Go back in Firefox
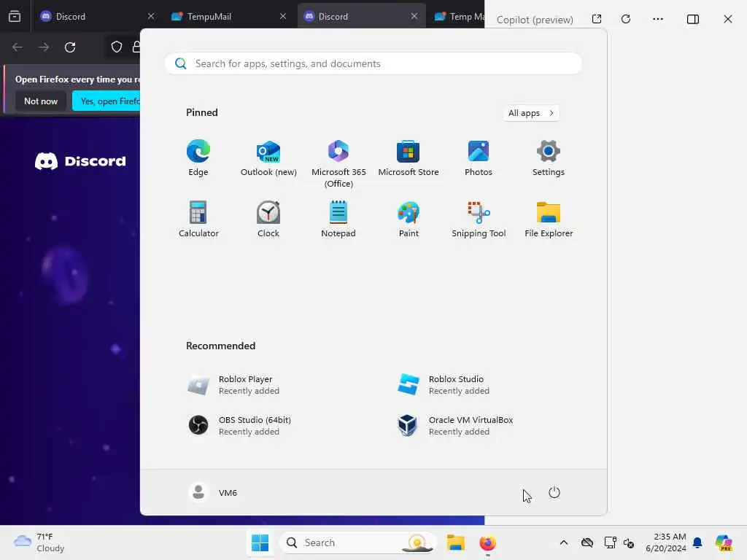The image size is (747, 560). click(x=18, y=47)
